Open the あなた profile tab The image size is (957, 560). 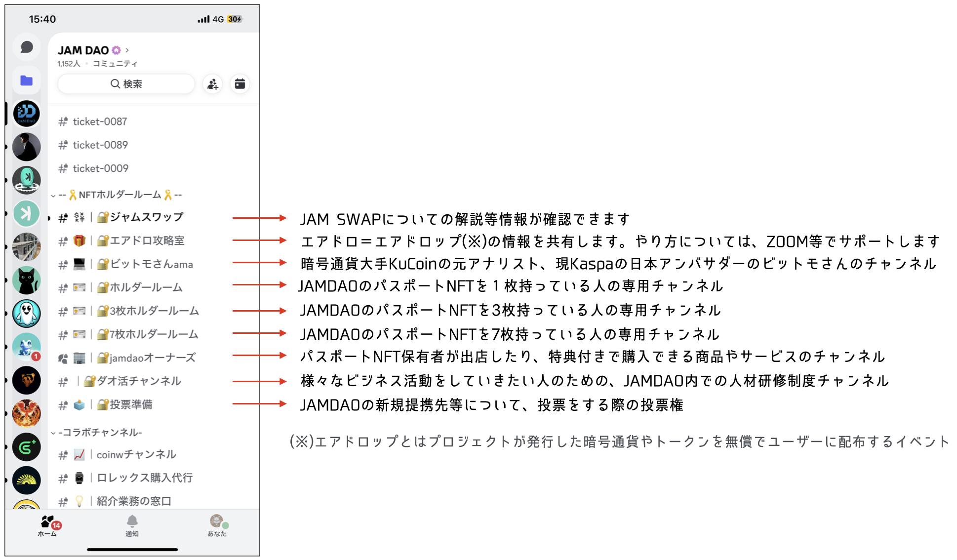coord(217,525)
